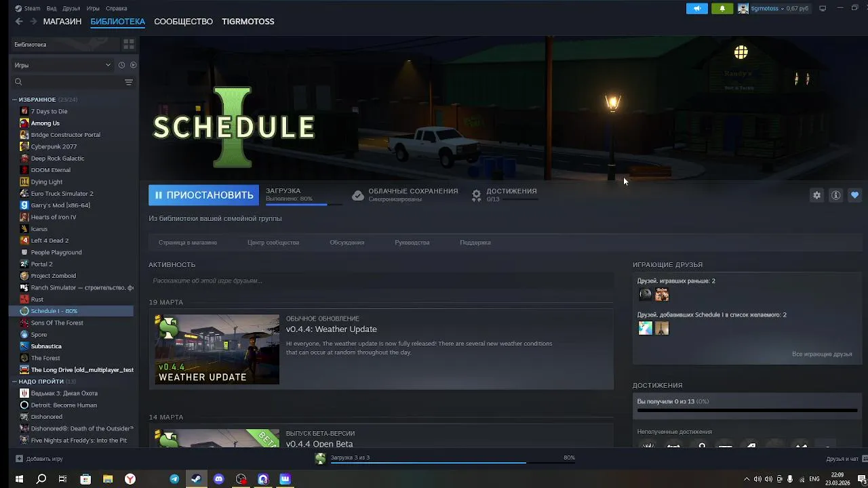This screenshot has width=868, height=488.
Task: Open Weather Update news thumbnail
Action: coord(217,350)
